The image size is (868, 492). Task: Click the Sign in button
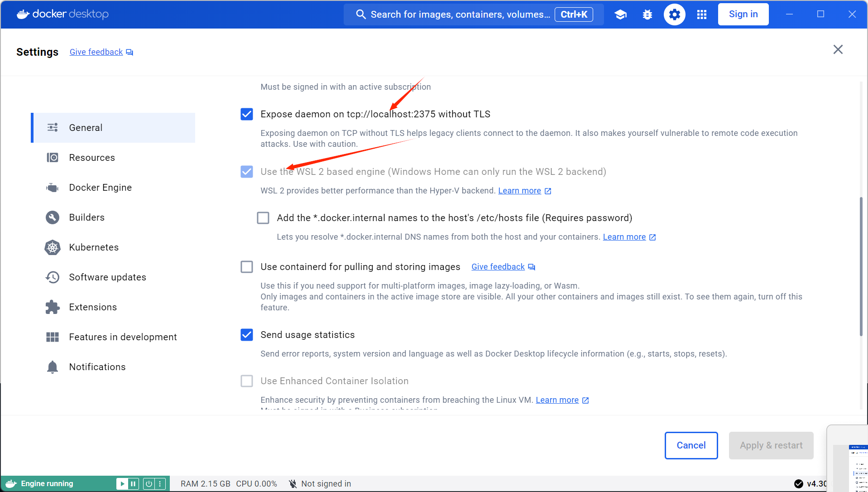[743, 14]
